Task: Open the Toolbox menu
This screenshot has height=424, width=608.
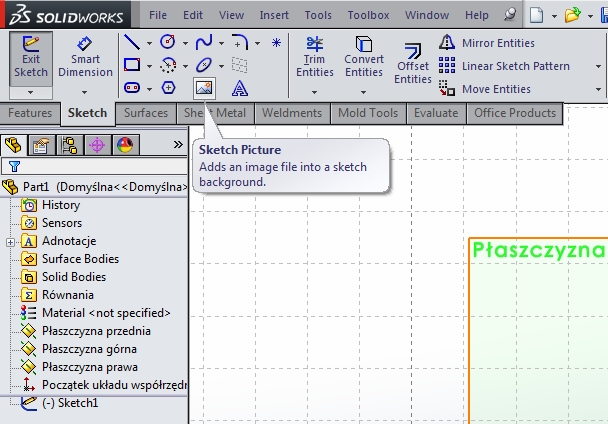Action: [x=368, y=15]
